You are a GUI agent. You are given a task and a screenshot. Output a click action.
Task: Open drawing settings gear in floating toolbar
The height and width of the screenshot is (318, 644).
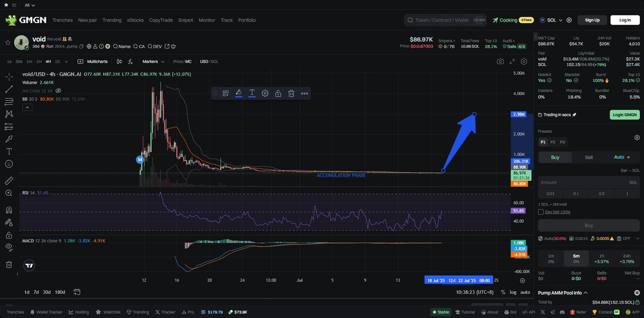265,93
